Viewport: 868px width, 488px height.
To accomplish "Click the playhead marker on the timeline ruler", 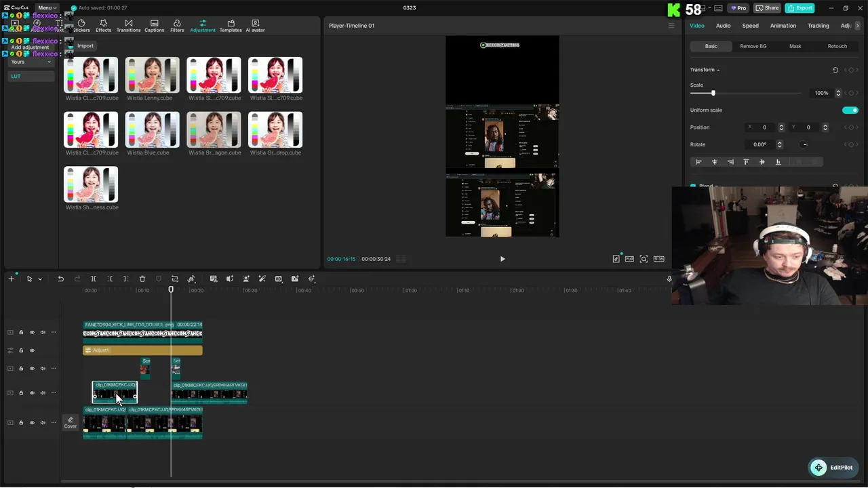I will click(x=171, y=289).
